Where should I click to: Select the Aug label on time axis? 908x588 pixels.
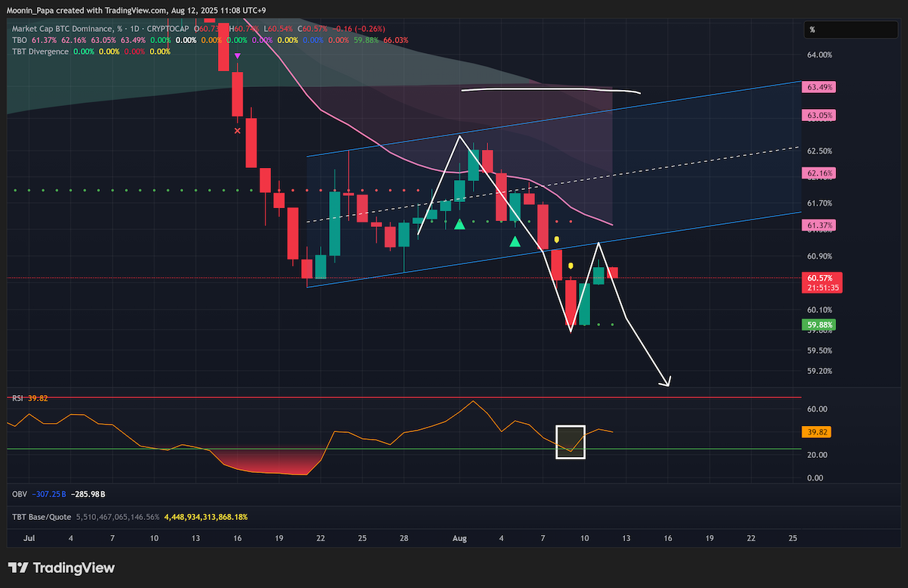pyautogui.click(x=459, y=538)
